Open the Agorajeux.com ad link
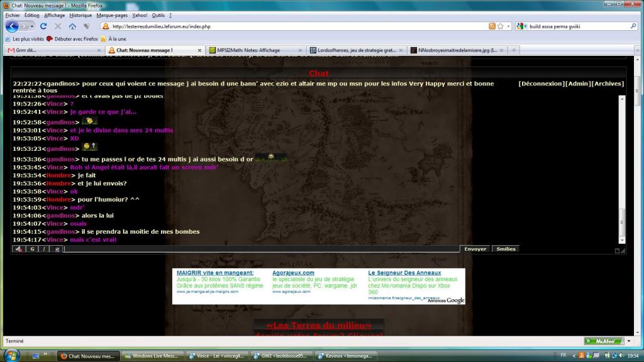The height and width of the screenshot is (362, 644). coord(293,273)
